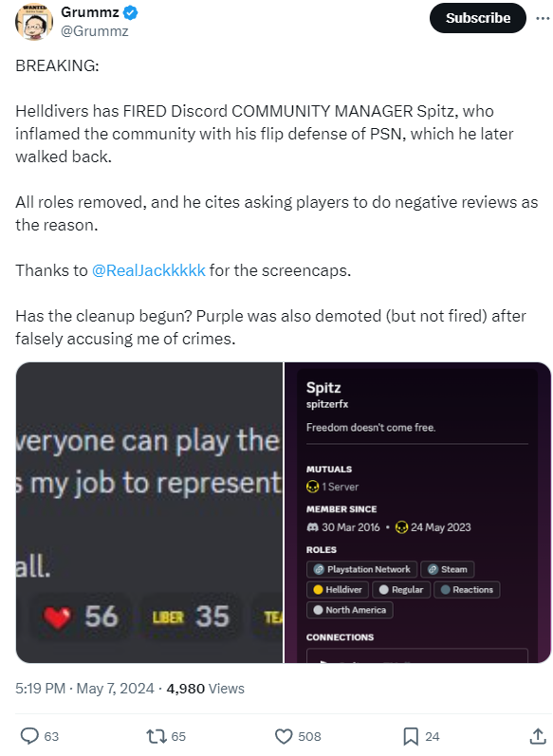
Task: Open the three-dot more options menu
Action: click(x=543, y=18)
